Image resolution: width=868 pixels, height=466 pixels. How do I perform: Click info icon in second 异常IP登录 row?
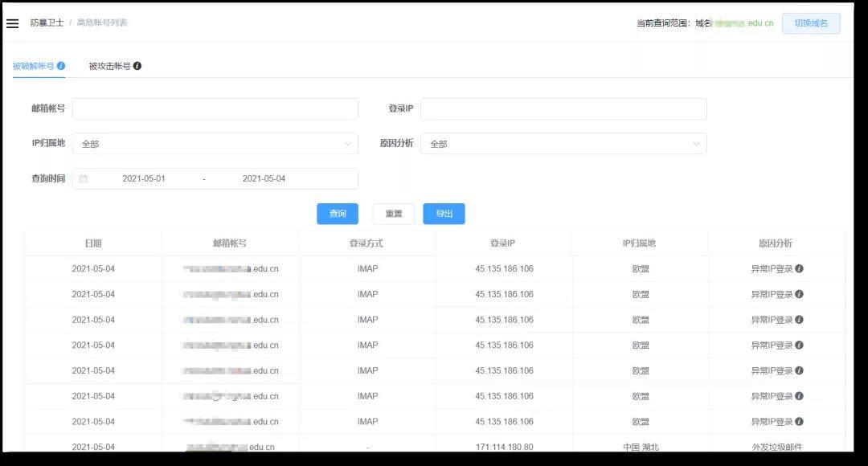coord(797,294)
